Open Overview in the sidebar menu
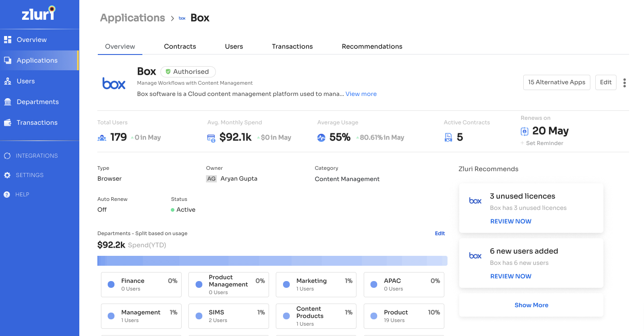The image size is (644, 336). pyautogui.click(x=40, y=40)
